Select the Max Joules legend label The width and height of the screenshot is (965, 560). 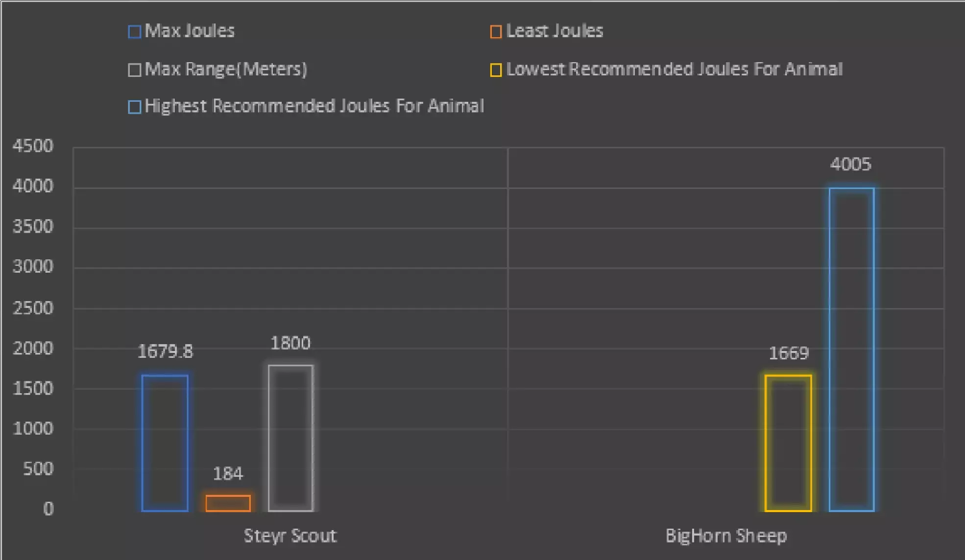190,31
